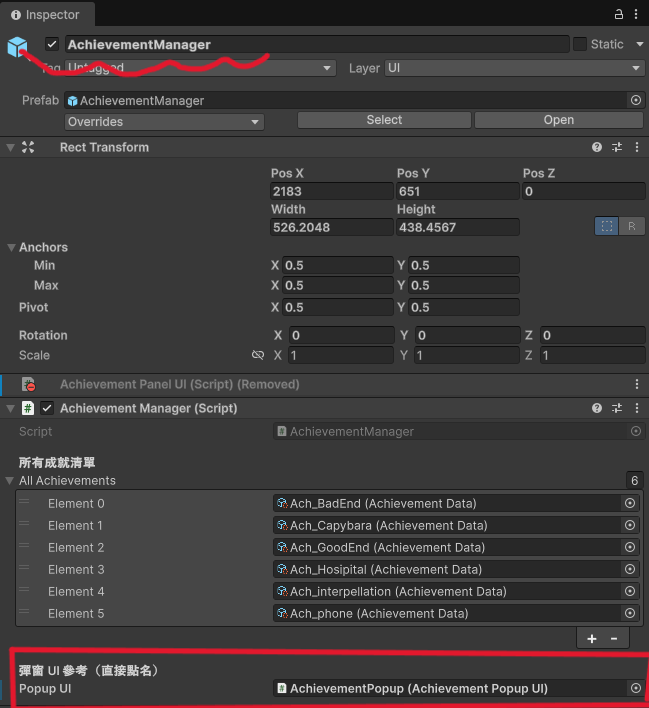The height and width of the screenshot is (708, 649).
Task: Click the Pos Z field
Action: coord(584,191)
